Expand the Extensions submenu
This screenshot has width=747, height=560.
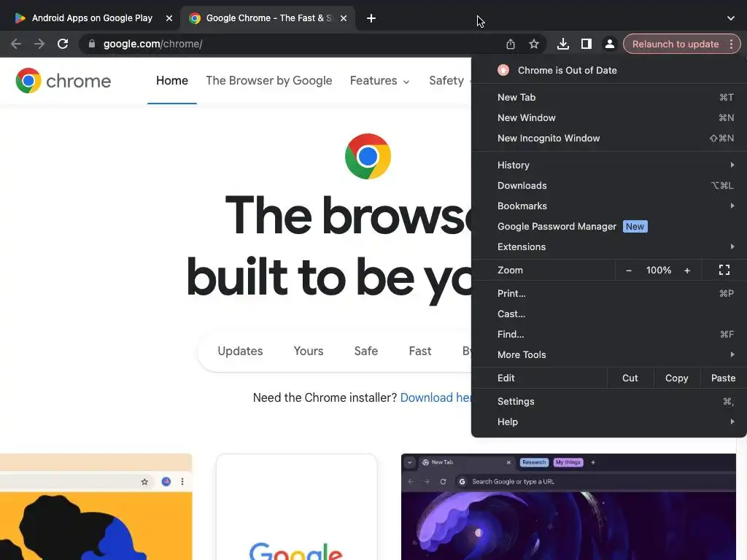click(x=609, y=247)
